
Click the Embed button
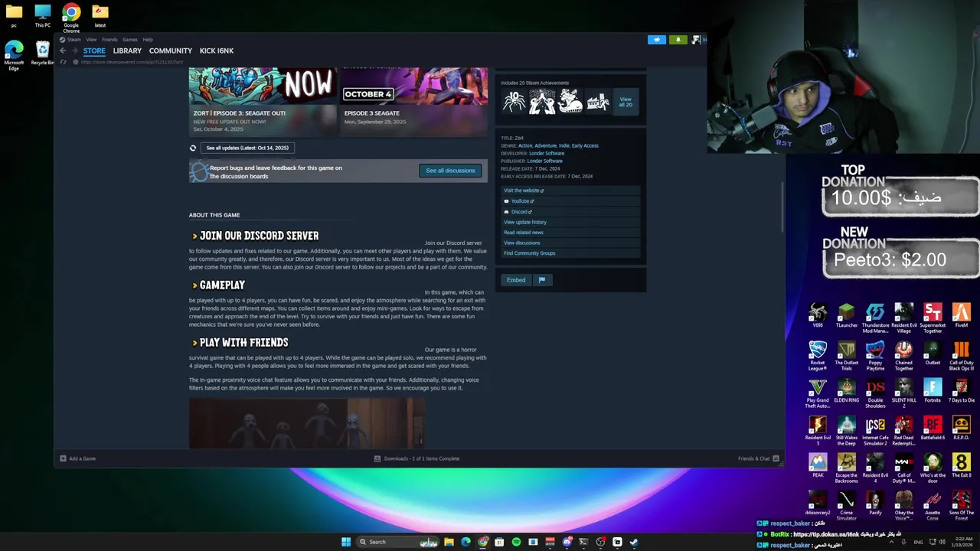coord(516,280)
